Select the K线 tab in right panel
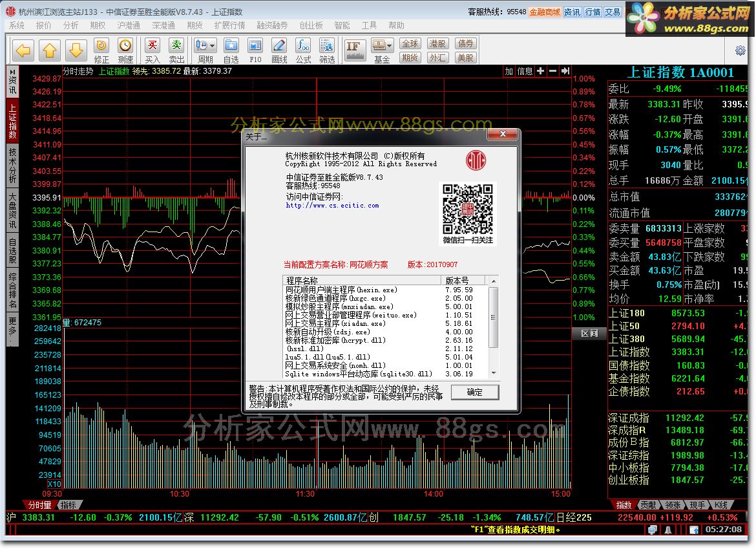The image size is (756, 549). pyautogui.click(x=722, y=505)
